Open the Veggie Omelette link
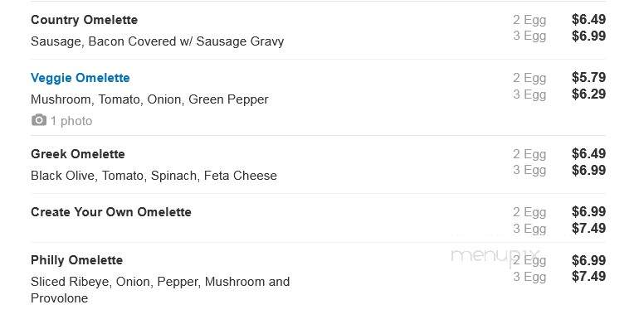The height and width of the screenshot is (324, 644). click(x=80, y=78)
